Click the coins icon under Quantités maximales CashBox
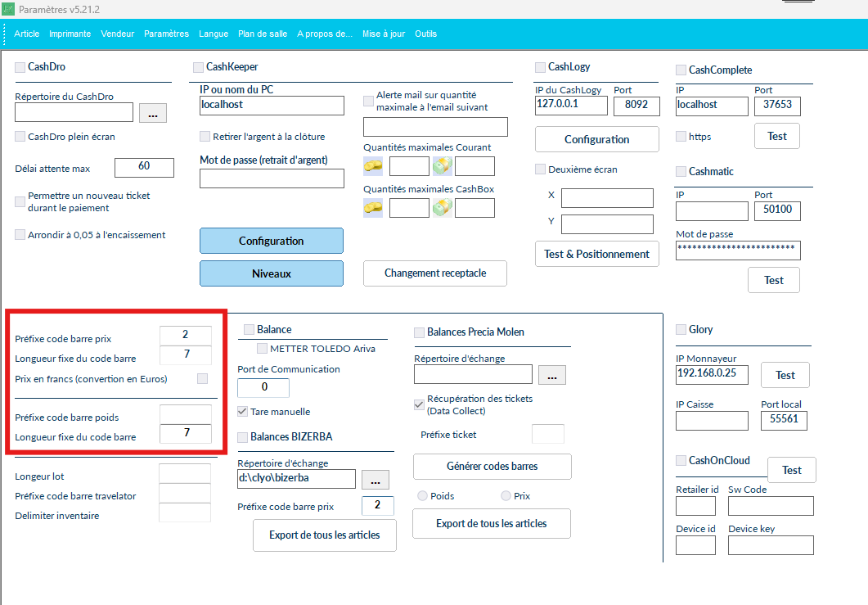The image size is (868, 605). 373,208
